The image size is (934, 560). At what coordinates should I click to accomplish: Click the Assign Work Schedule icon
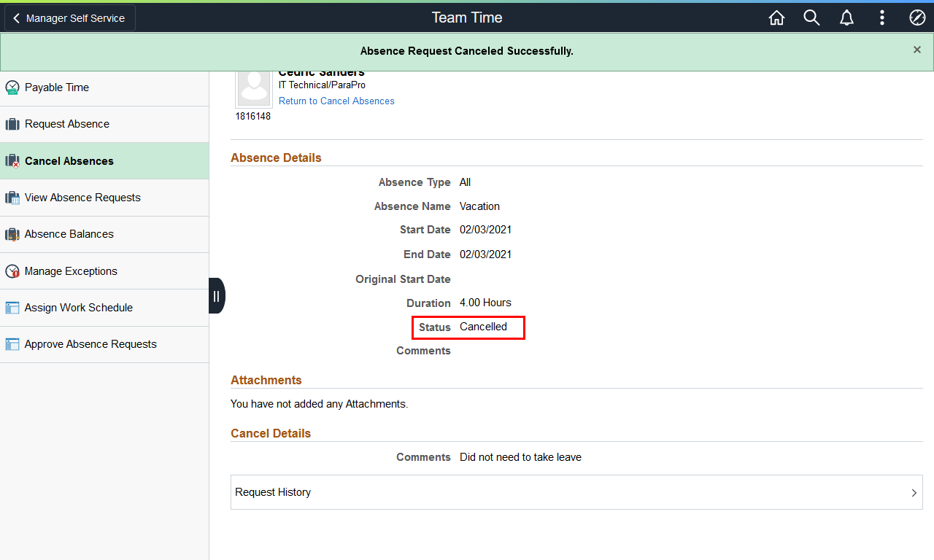coord(12,308)
